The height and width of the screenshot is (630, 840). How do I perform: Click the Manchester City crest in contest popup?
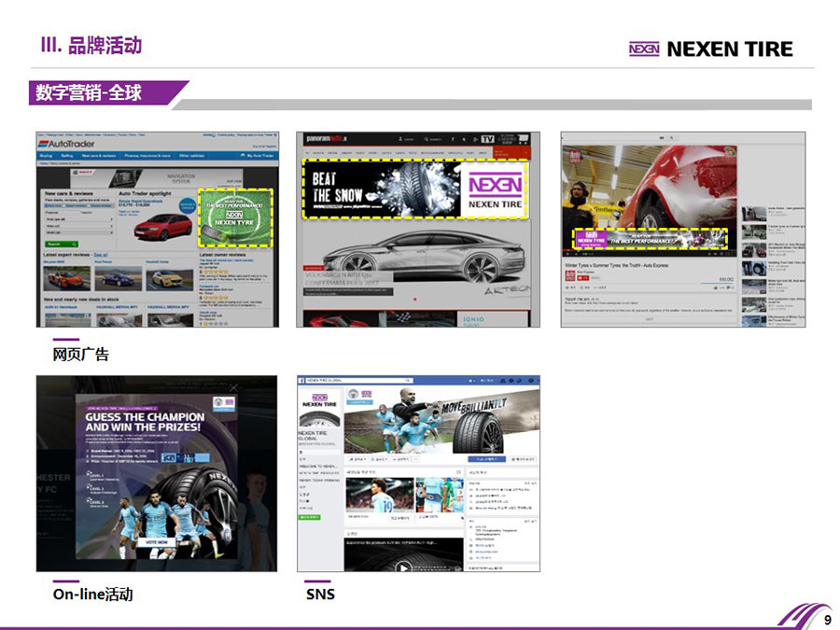[x=218, y=401]
